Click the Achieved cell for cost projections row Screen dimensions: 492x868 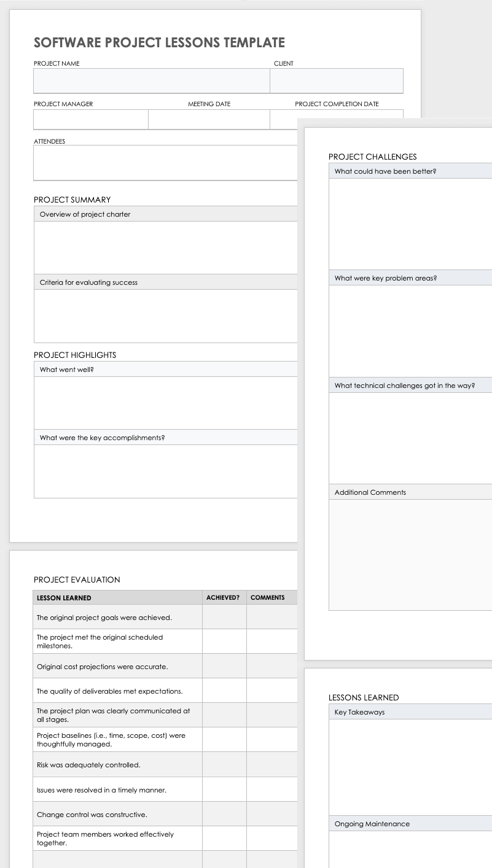coord(224,666)
